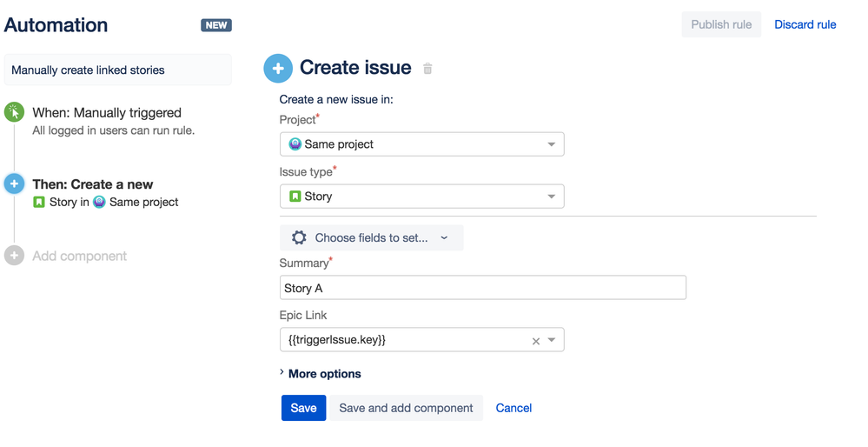Click the gear icon in Choose fields to set
The height and width of the screenshot is (447, 868).
299,237
